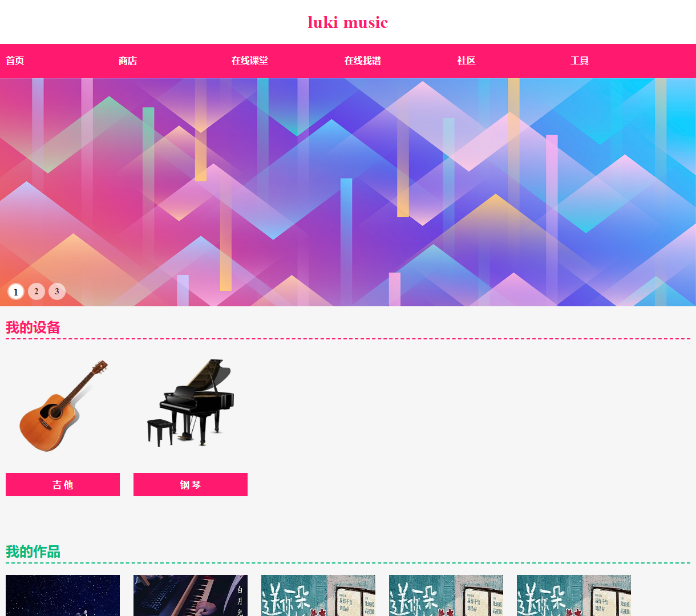
Task: Open the piano keyboard 白月光 thumbnail
Action: 191,595
